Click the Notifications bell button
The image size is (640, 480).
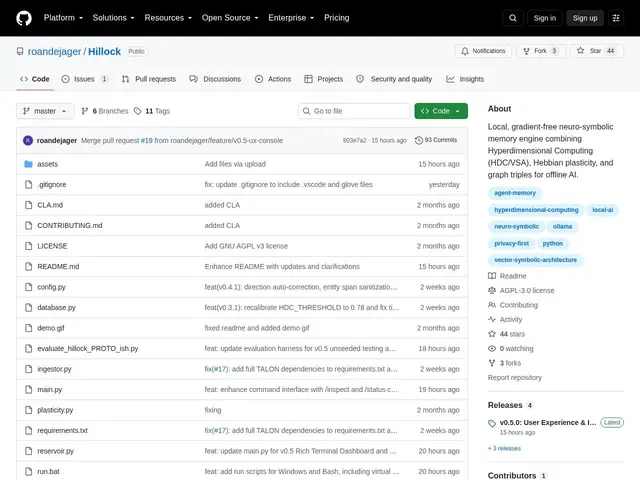tap(483, 51)
